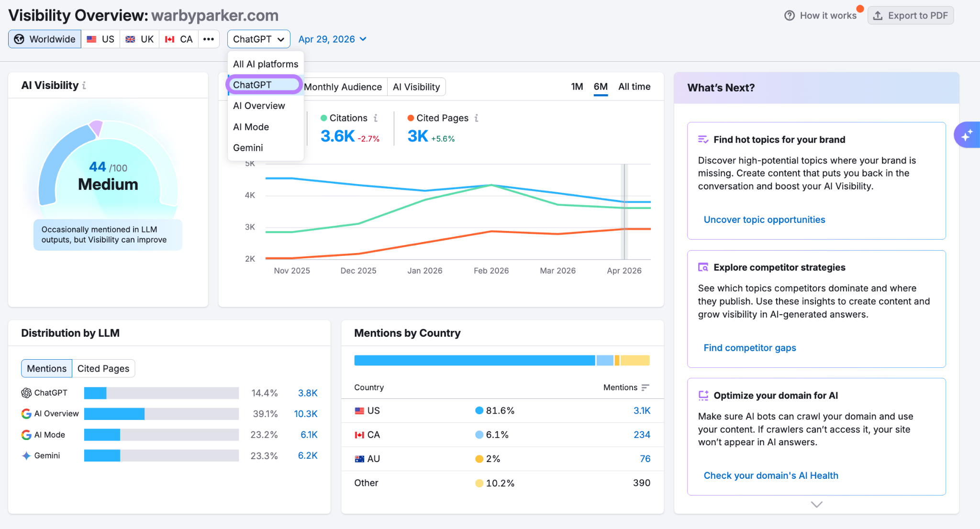
Task: Click the US flag icon in region filter
Action: tap(91, 39)
